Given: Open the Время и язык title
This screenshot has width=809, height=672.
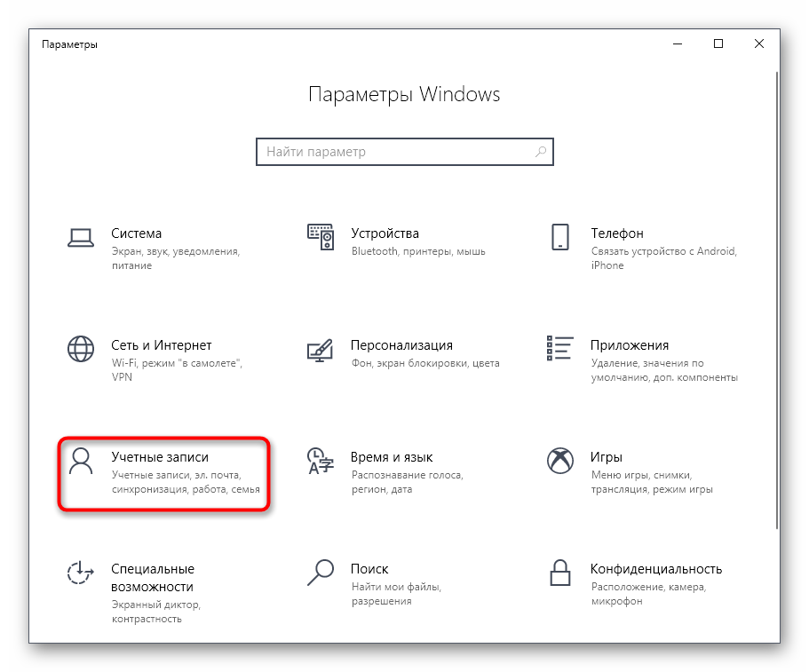Looking at the screenshot, I should pos(392,457).
